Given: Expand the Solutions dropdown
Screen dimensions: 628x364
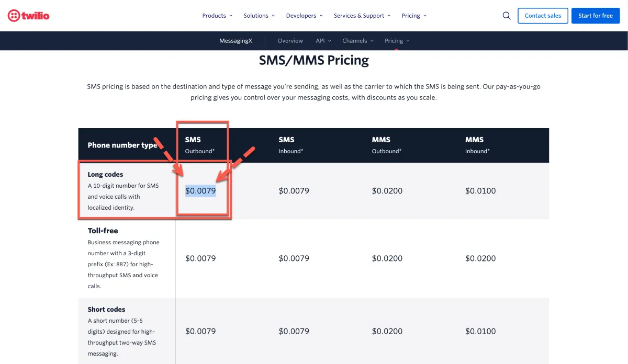Looking at the screenshot, I should coord(259,16).
